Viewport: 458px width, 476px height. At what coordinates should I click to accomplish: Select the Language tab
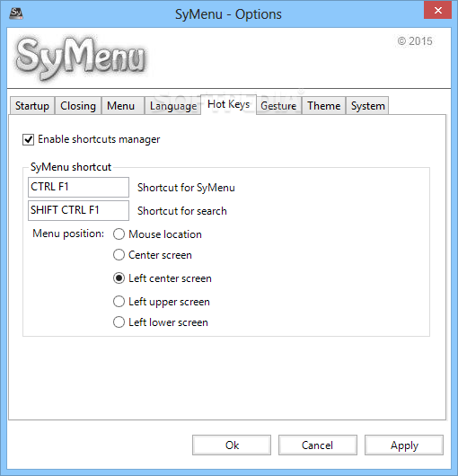(173, 106)
